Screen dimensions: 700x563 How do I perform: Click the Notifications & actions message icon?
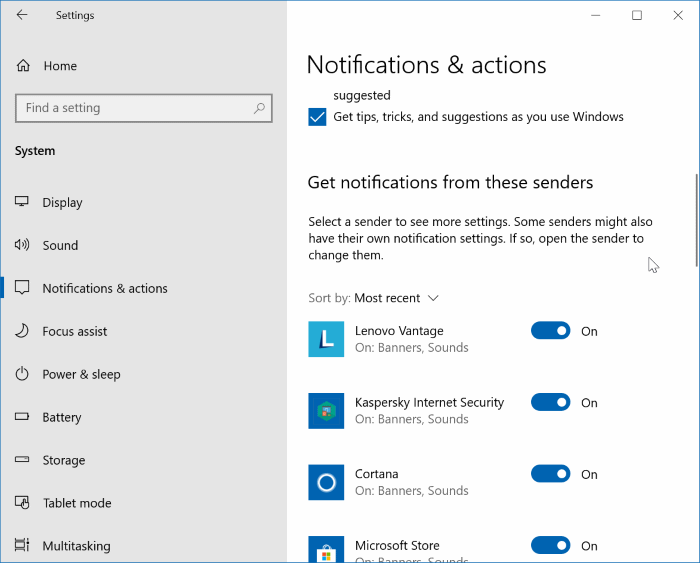click(22, 288)
